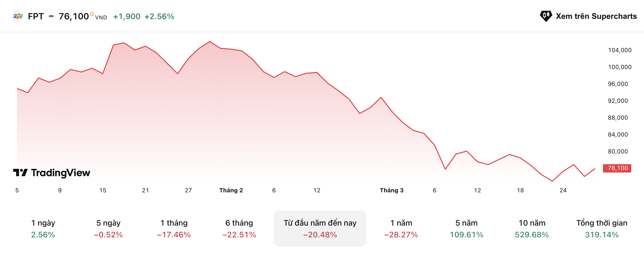Click the market status dash indicator

pyautogui.click(x=51, y=16)
